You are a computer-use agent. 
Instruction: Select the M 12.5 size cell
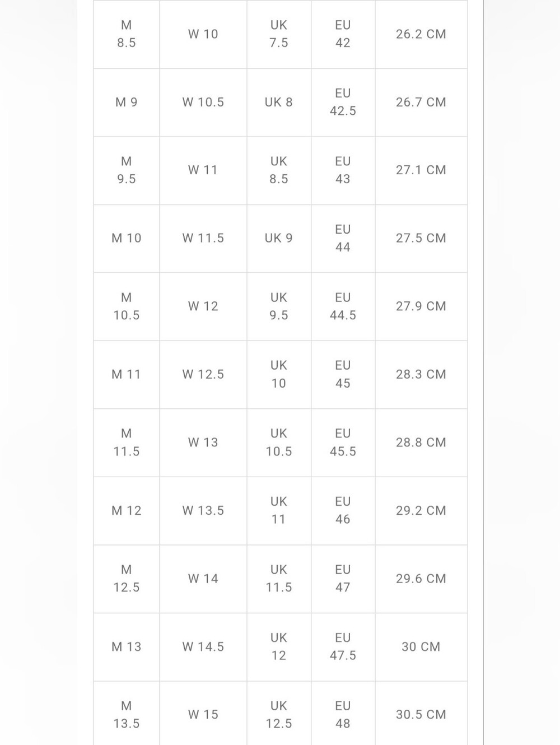(x=127, y=579)
